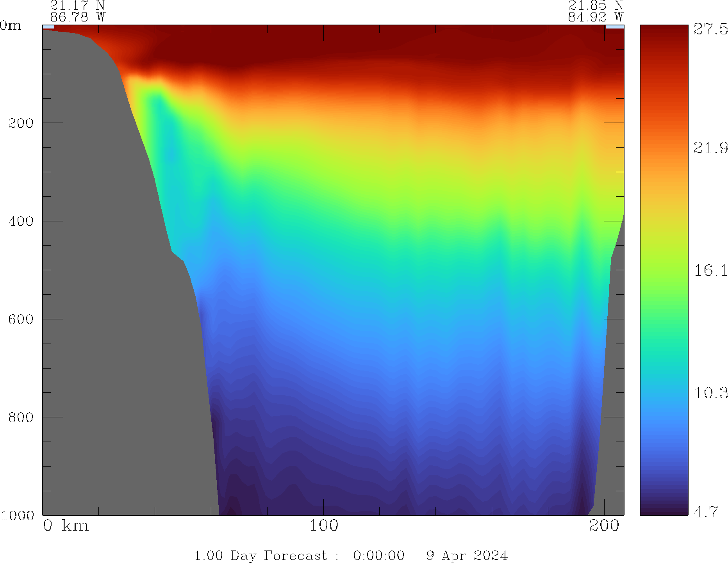The width and height of the screenshot is (728, 563).
Task: Select the light blue marker at top-right corner
Action: 614,27
